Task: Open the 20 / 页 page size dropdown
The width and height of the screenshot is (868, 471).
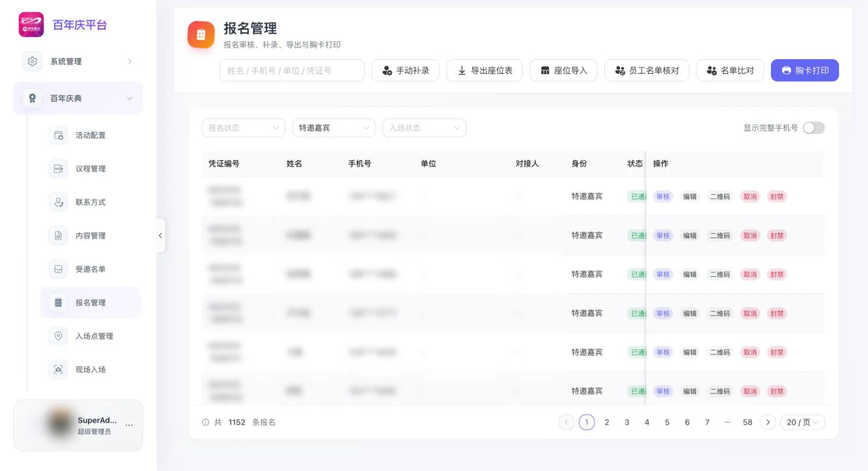Action: coord(802,422)
